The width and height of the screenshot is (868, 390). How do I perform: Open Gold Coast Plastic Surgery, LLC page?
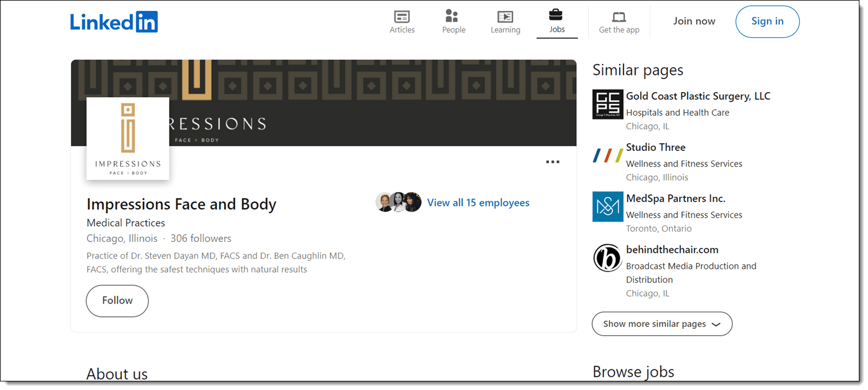click(x=698, y=96)
